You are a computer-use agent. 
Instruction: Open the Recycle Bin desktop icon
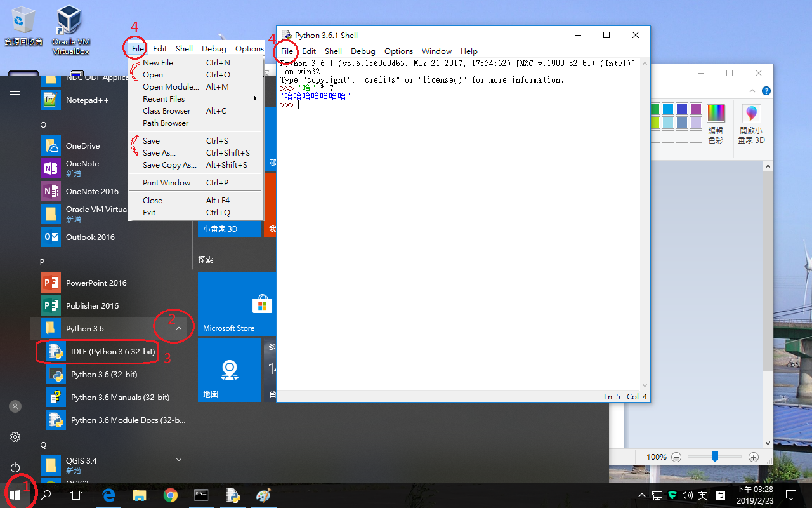(23, 27)
